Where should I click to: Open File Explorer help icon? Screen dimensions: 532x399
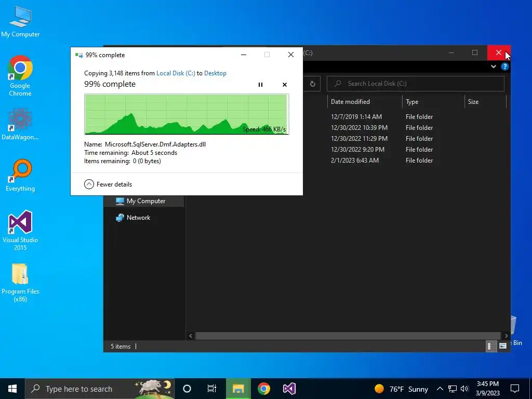click(504, 67)
